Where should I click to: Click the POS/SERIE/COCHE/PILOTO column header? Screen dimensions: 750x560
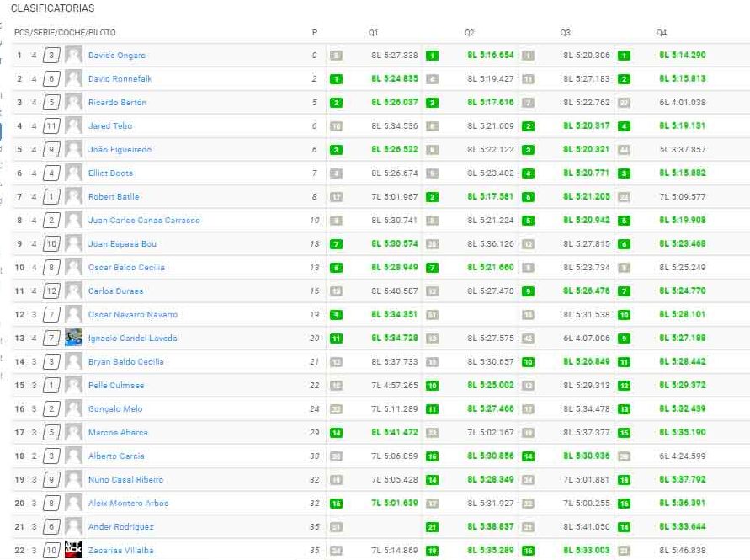[65, 32]
